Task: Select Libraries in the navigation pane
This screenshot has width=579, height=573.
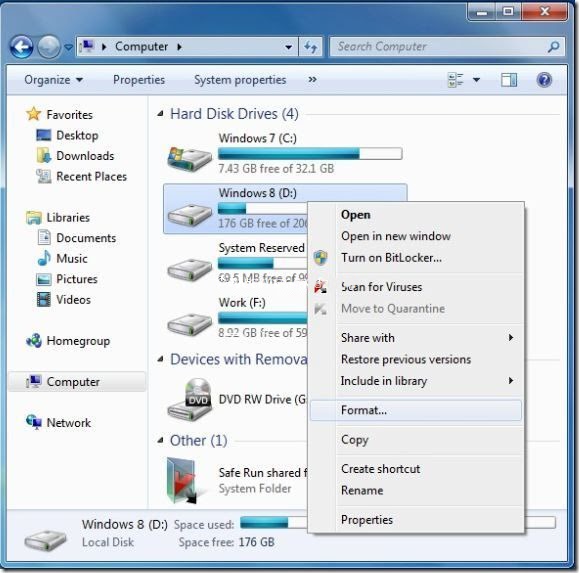Action: coord(58,217)
